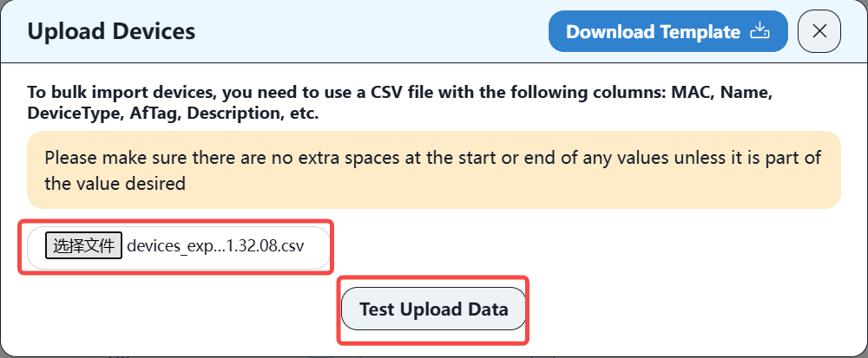Click the Upload Devices dialog title

(x=111, y=32)
